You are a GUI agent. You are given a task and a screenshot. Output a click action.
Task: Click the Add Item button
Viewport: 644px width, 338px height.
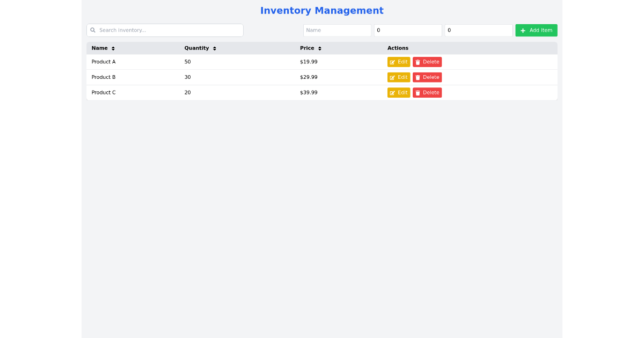pyautogui.click(x=536, y=30)
